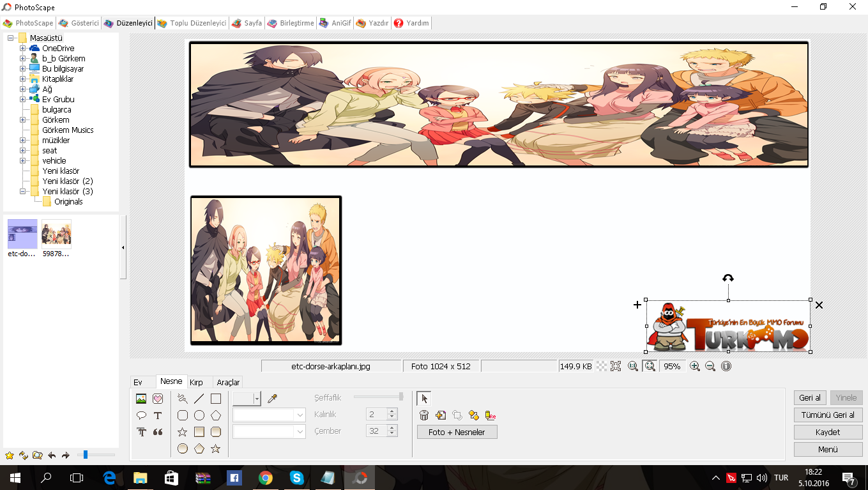
Task: Select the outline star tool
Action: click(x=183, y=432)
